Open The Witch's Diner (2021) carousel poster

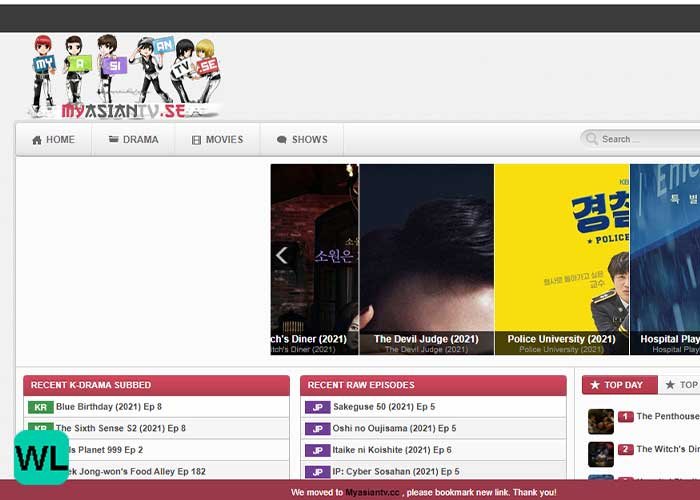click(314, 259)
